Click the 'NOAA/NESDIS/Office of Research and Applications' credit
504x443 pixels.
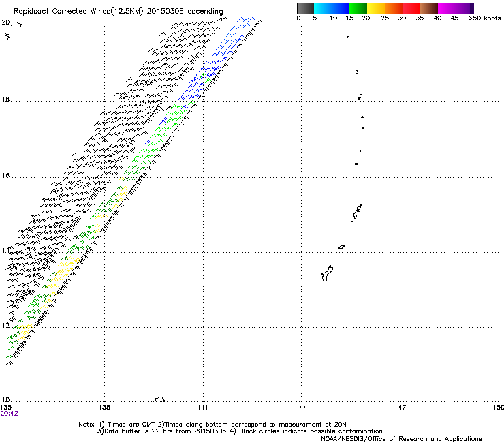(x=401, y=439)
